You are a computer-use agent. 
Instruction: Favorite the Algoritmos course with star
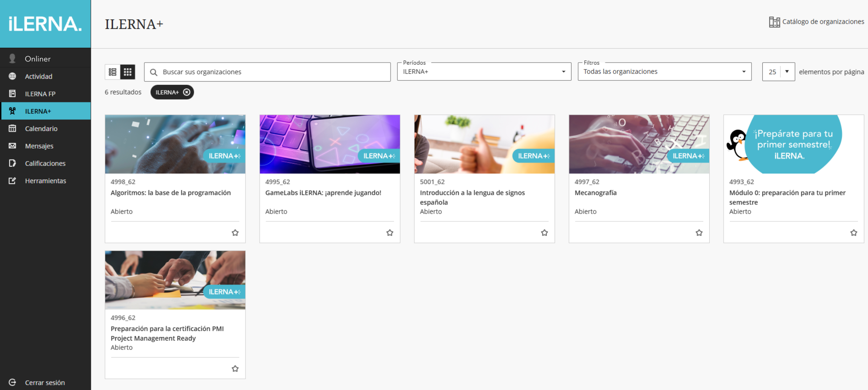point(235,233)
